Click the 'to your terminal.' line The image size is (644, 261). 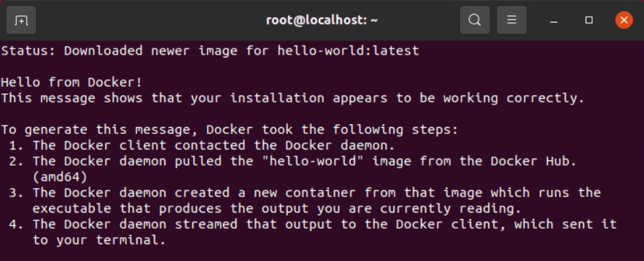tap(99, 241)
